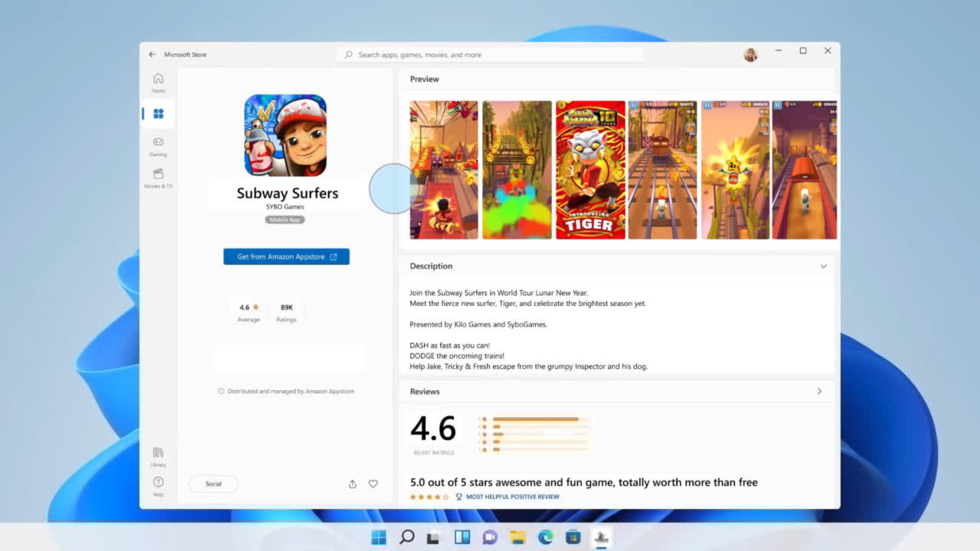
Task: Click the Share icon below the app description
Action: click(352, 484)
